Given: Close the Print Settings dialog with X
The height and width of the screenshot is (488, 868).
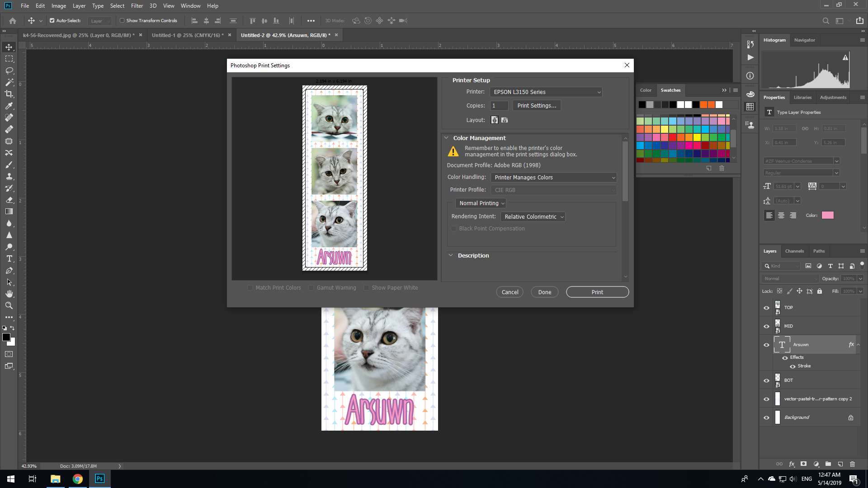Looking at the screenshot, I should [x=627, y=65].
